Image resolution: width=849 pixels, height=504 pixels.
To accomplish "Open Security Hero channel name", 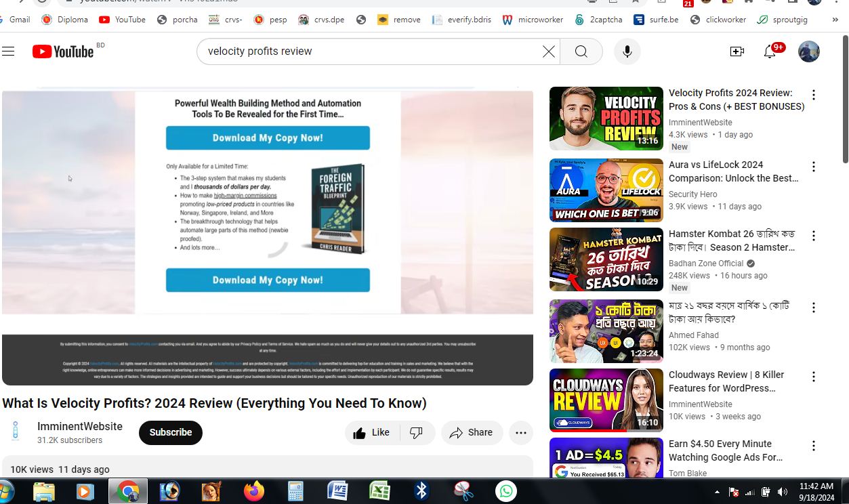I will tap(692, 194).
